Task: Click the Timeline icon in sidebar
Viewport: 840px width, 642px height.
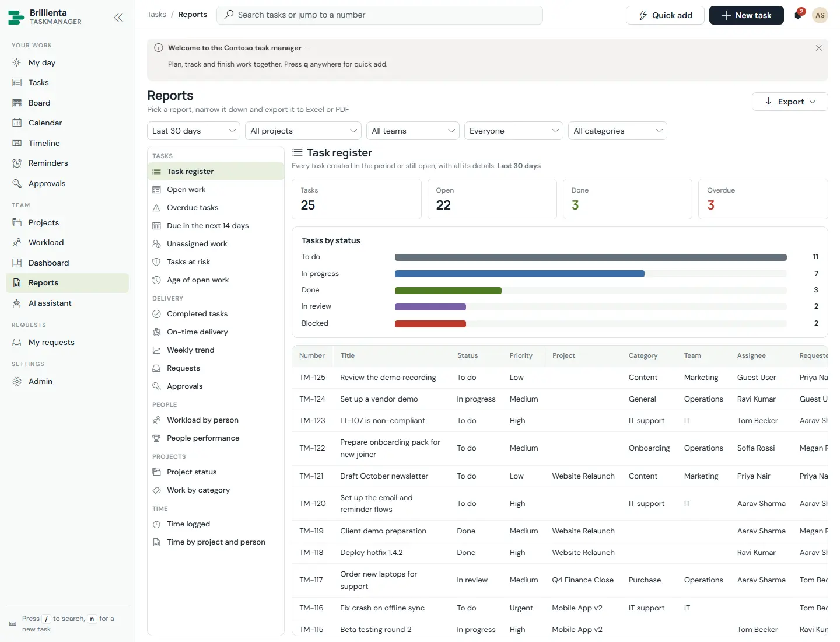Action: click(17, 143)
